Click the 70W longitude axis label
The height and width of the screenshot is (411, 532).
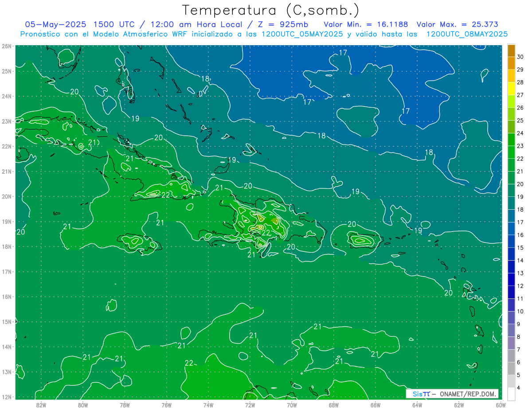tap(292, 405)
